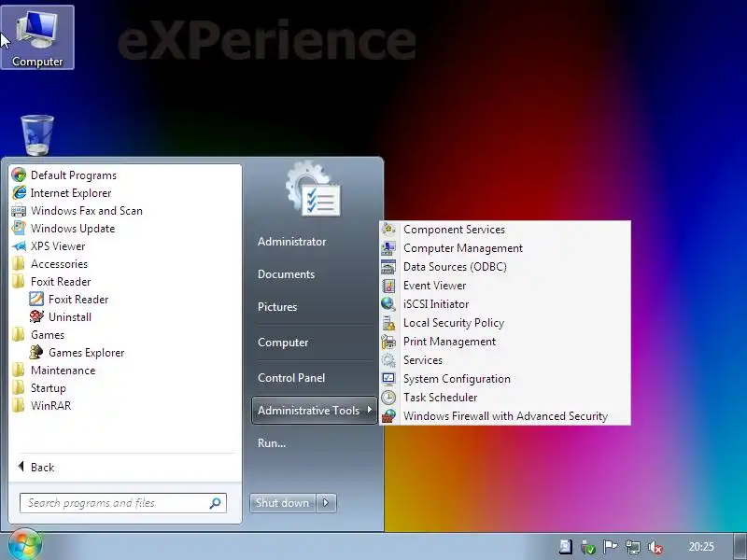Open Computer from Start menu right pane

point(283,343)
